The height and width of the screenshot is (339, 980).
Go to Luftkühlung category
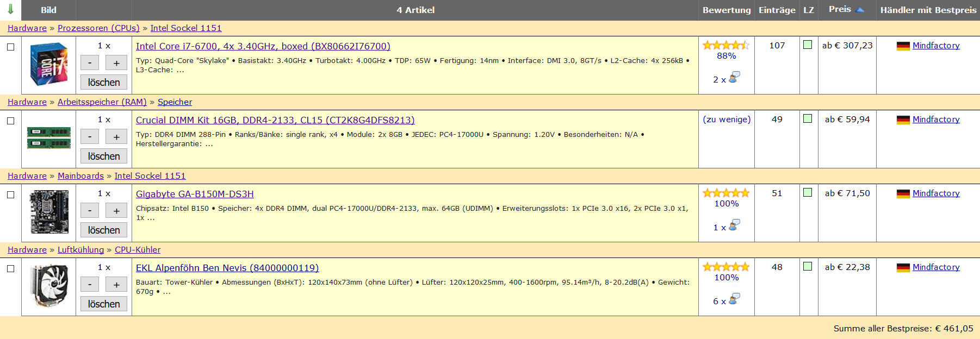[80, 250]
